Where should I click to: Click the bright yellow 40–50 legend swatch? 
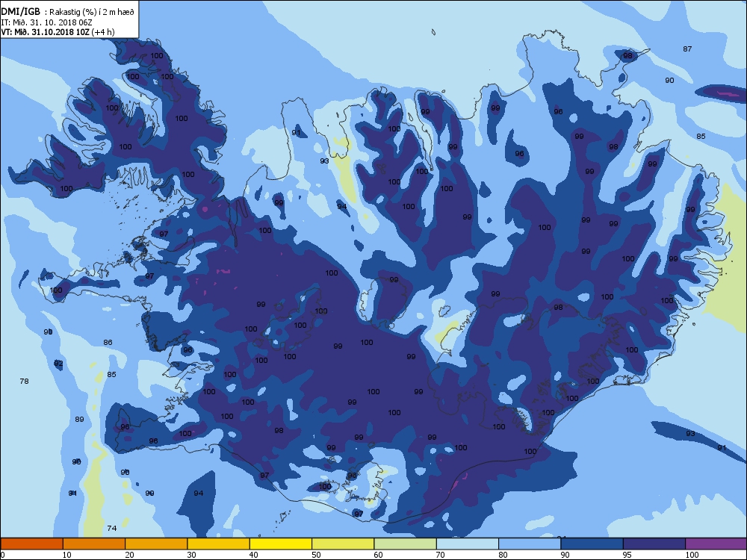click(281, 544)
